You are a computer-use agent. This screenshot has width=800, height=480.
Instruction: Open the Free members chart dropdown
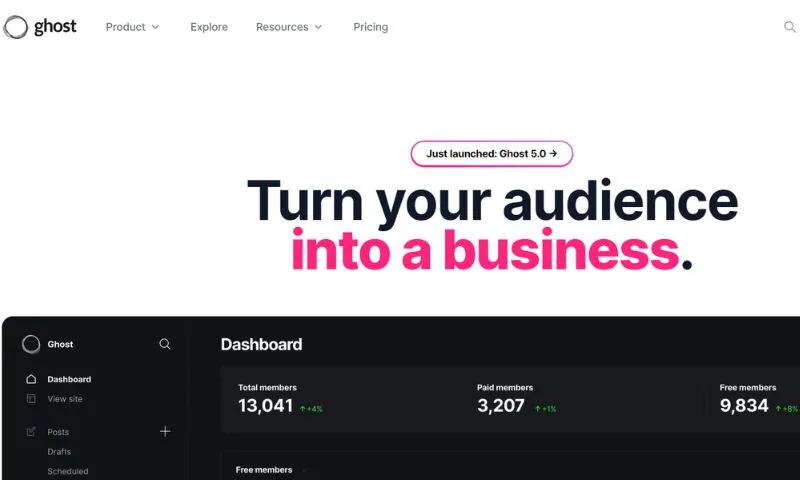[305, 470]
